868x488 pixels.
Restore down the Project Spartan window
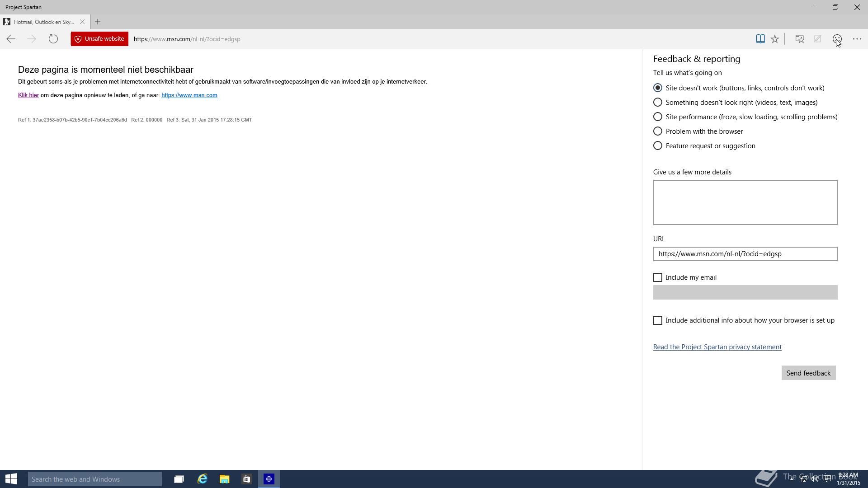pyautogui.click(x=835, y=7)
